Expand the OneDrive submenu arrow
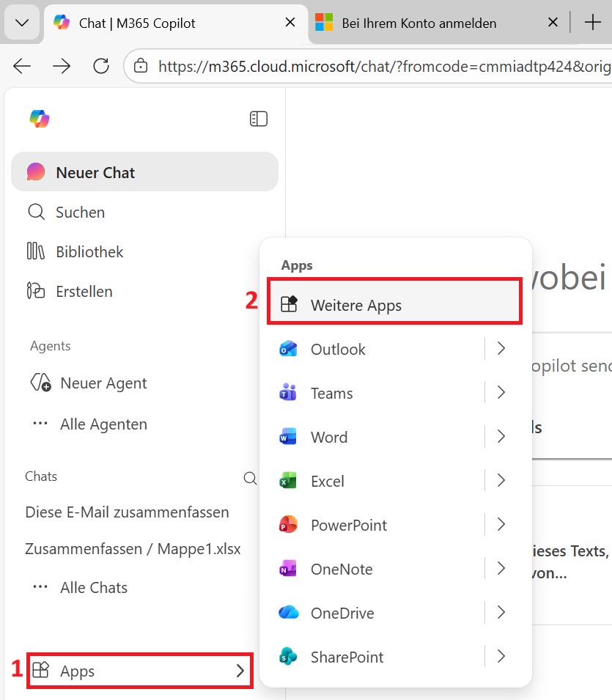The width and height of the screenshot is (612, 700). [x=501, y=613]
